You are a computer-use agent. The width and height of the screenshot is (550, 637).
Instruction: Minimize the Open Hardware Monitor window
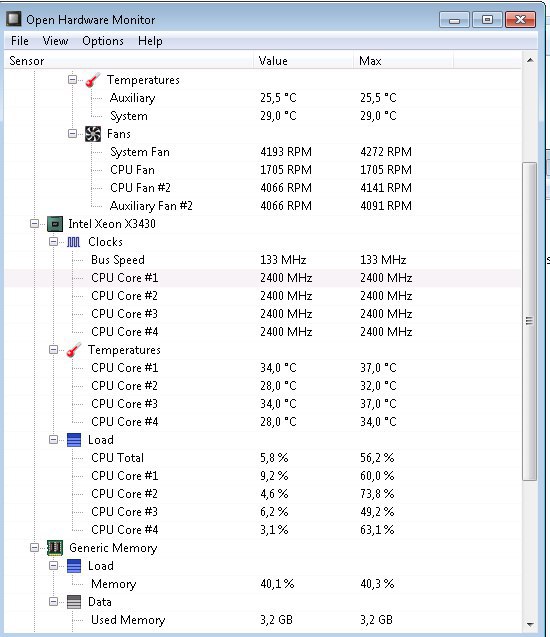454,20
